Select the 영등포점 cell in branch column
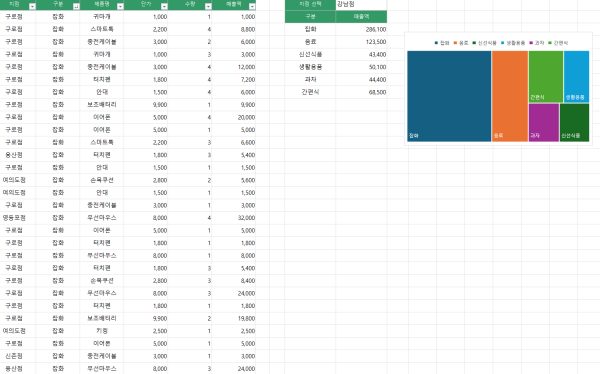Screen dimensions: 600x374 (x=14, y=217)
